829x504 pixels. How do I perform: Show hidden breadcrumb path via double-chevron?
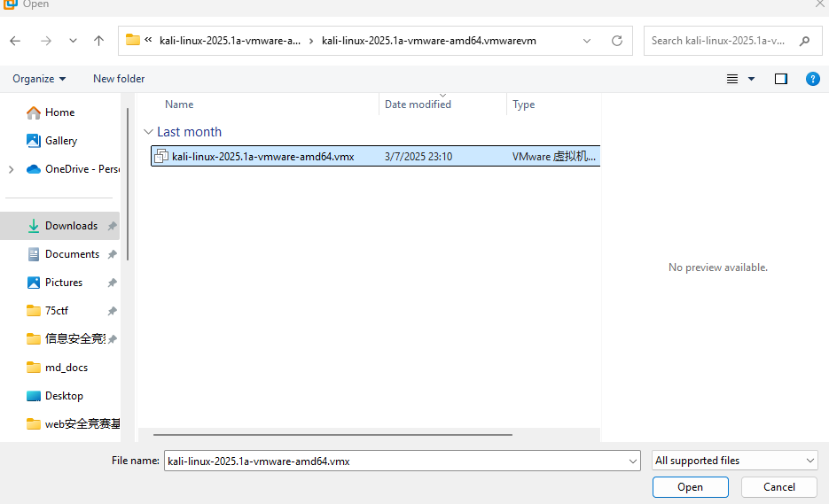pyautogui.click(x=149, y=40)
